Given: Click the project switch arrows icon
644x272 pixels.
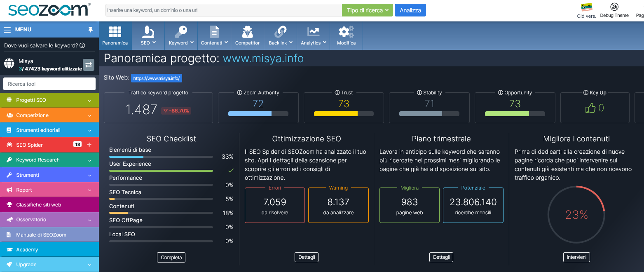Looking at the screenshot, I should (89, 65).
